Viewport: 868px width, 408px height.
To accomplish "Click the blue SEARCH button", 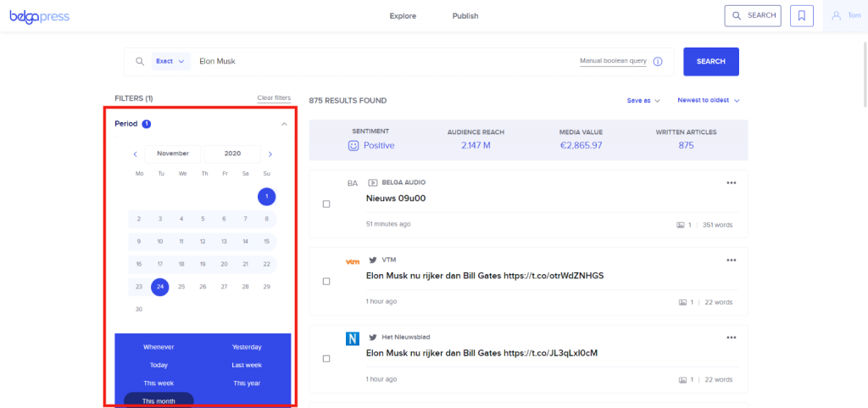I will 711,61.
